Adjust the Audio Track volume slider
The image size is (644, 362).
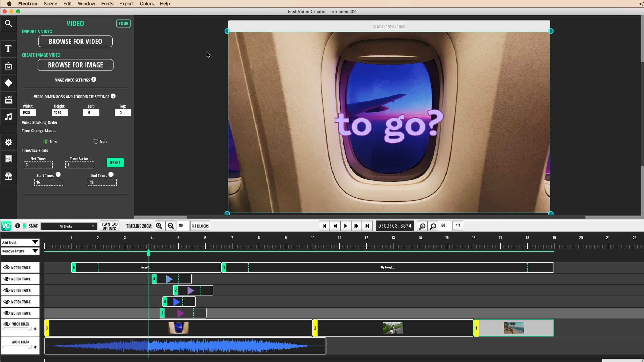tap(30, 347)
